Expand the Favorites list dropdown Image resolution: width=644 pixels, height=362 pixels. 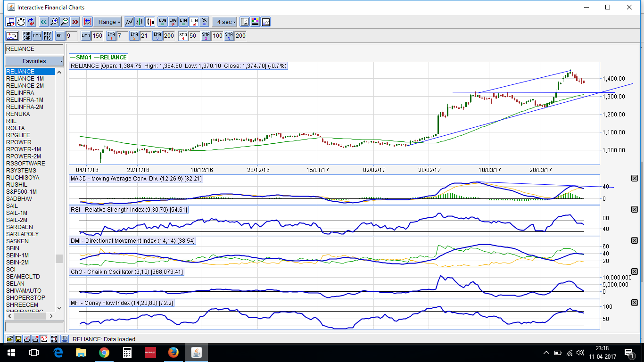click(x=34, y=61)
